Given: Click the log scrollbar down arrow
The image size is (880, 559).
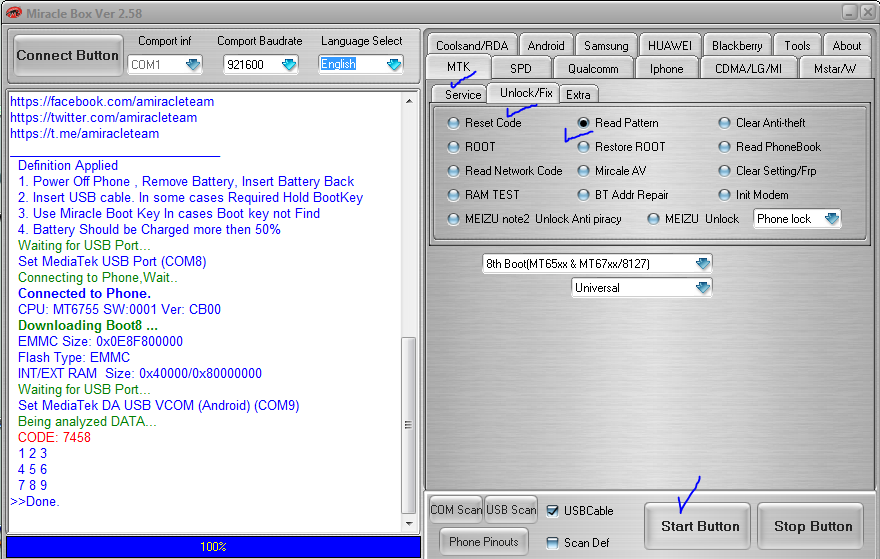Looking at the screenshot, I should (409, 524).
